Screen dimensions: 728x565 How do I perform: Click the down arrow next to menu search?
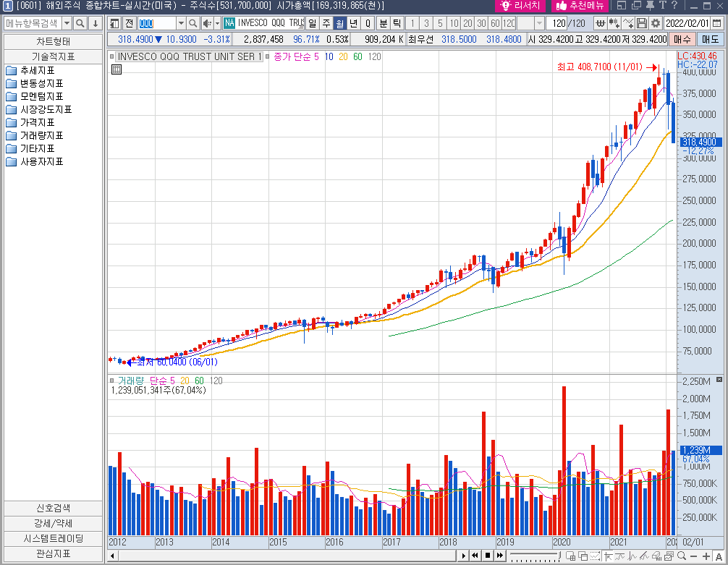pyautogui.click(x=96, y=23)
